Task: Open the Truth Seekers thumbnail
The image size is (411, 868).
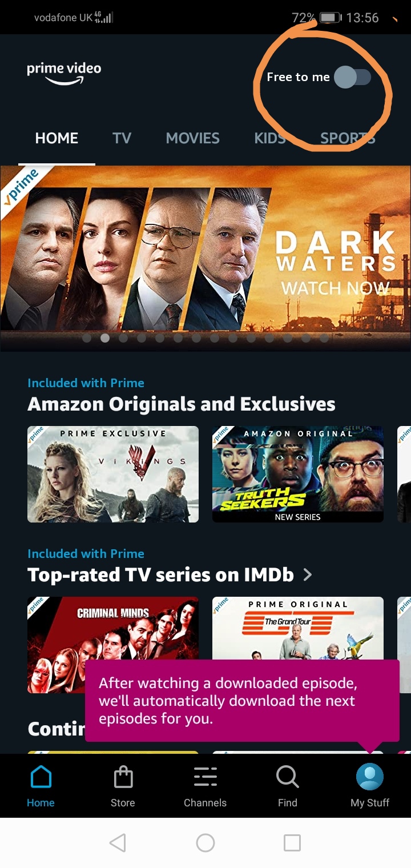Action: (298, 474)
